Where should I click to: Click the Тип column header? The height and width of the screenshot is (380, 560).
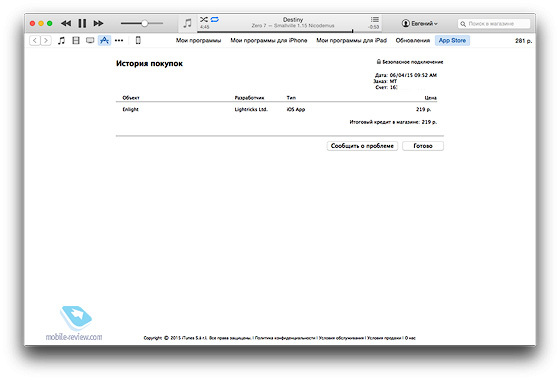tap(291, 98)
